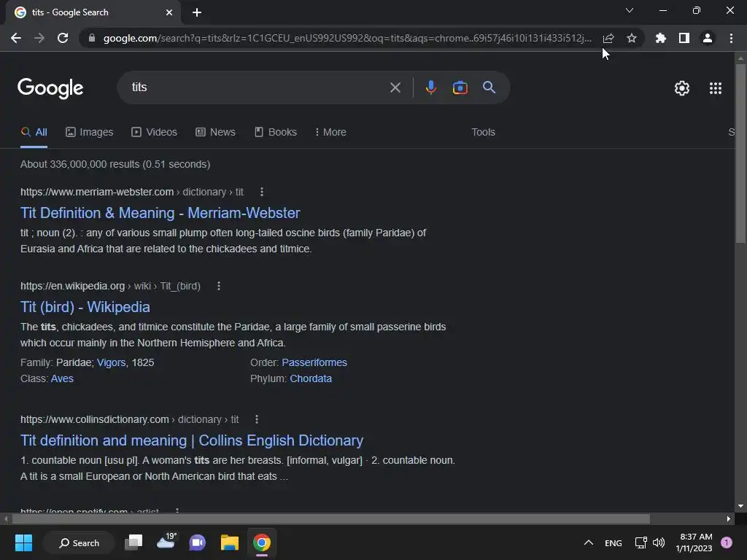Open the Chrome profile avatar icon

pos(708,38)
